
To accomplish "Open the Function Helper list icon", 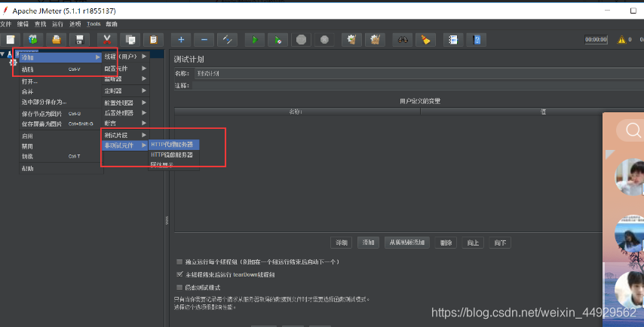I will pyautogui.click(x=453, y=39).
